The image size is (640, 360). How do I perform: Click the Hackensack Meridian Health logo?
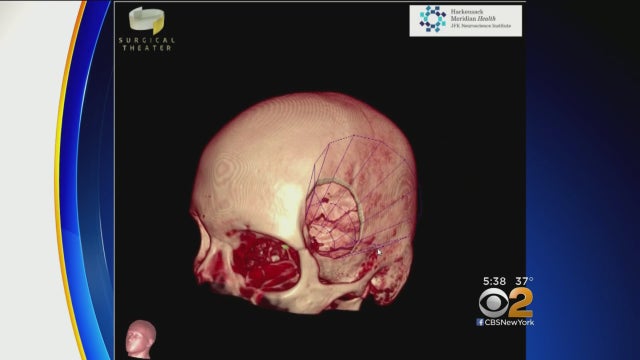(466, 20)
